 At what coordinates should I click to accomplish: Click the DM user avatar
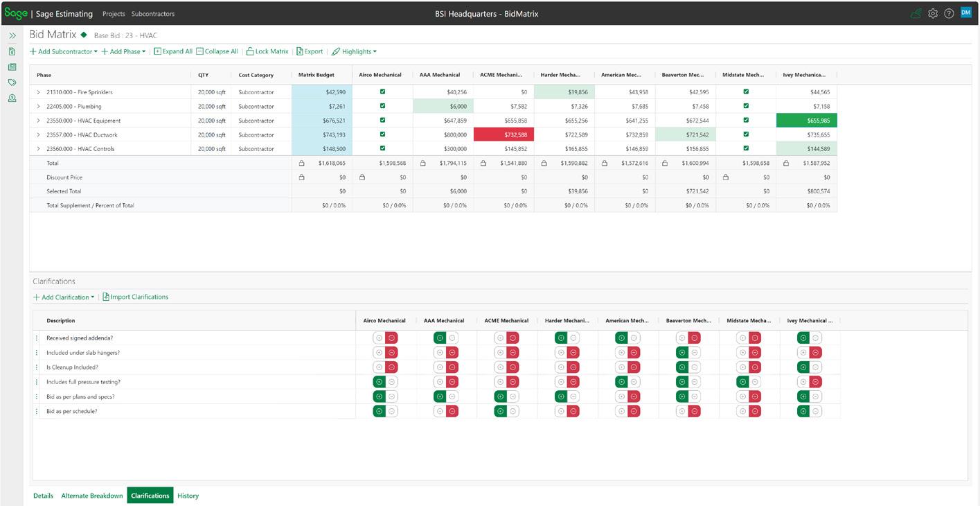point(965,12)
